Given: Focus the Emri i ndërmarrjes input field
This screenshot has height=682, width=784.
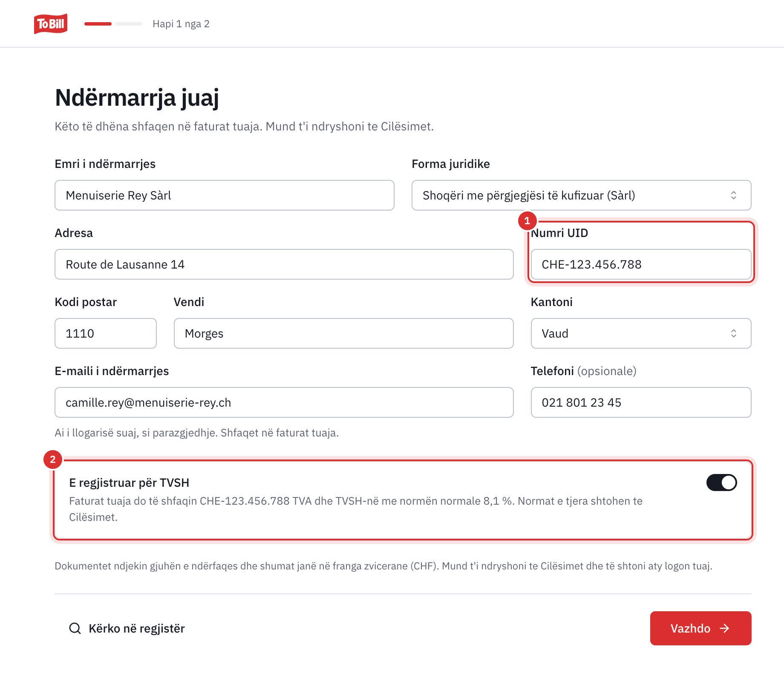Looking at the screenshot, I should click(225, 195).
